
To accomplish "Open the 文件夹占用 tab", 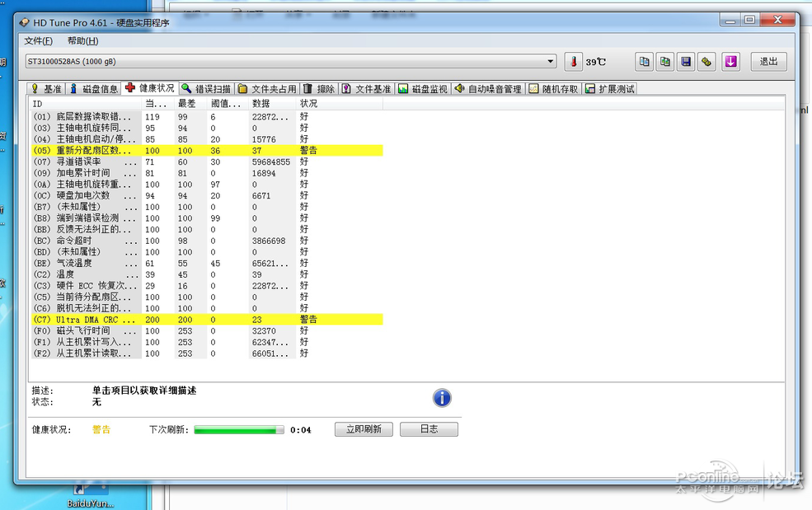I will pyautogui.click(x=268, y=88).
